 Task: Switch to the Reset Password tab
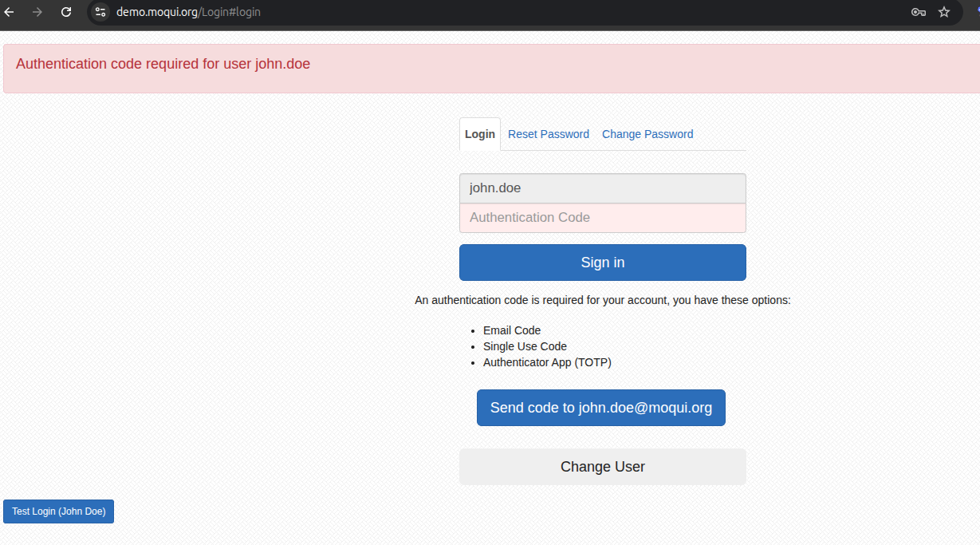click(x=549, y=134)
